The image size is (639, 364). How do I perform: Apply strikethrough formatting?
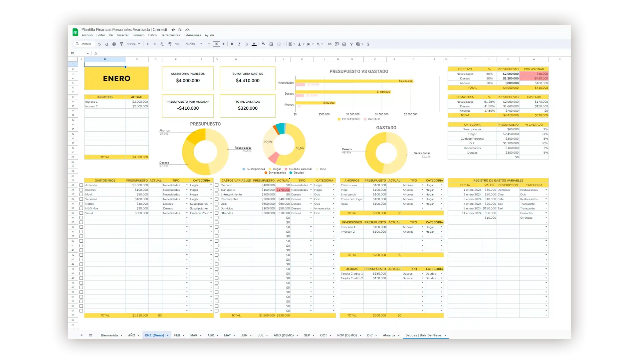247,44
